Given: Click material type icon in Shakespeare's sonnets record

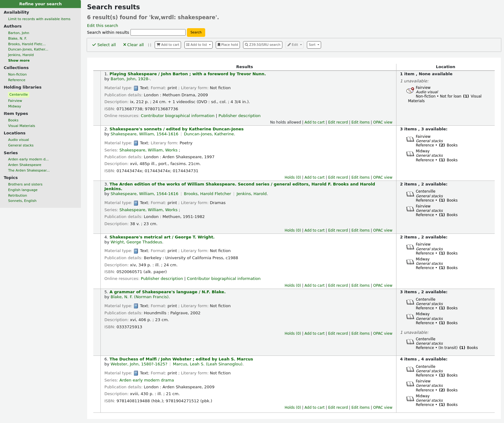Looking at the screenshot, I should point(136,143).
